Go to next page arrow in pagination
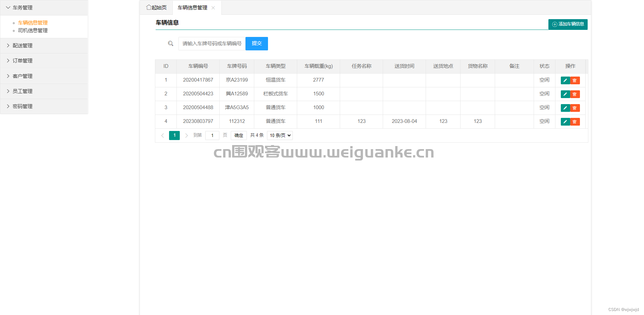This screenshot has height=315, width=644. (x=186, y=135)
